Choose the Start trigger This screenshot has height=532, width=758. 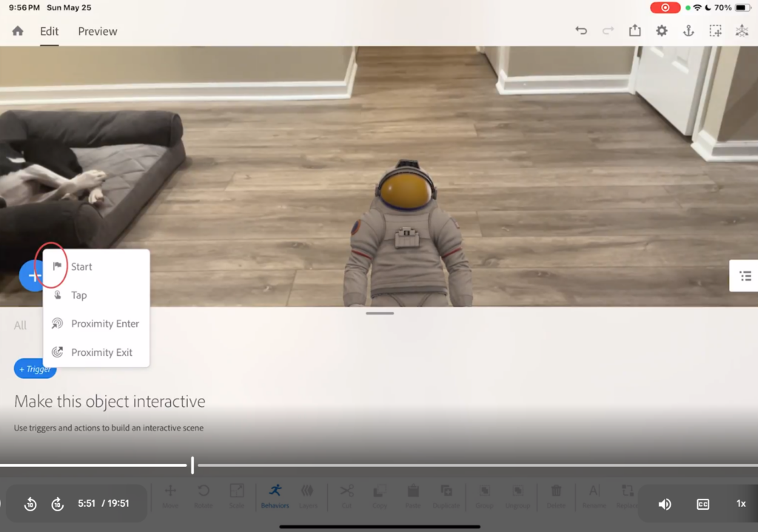point(96,266)
